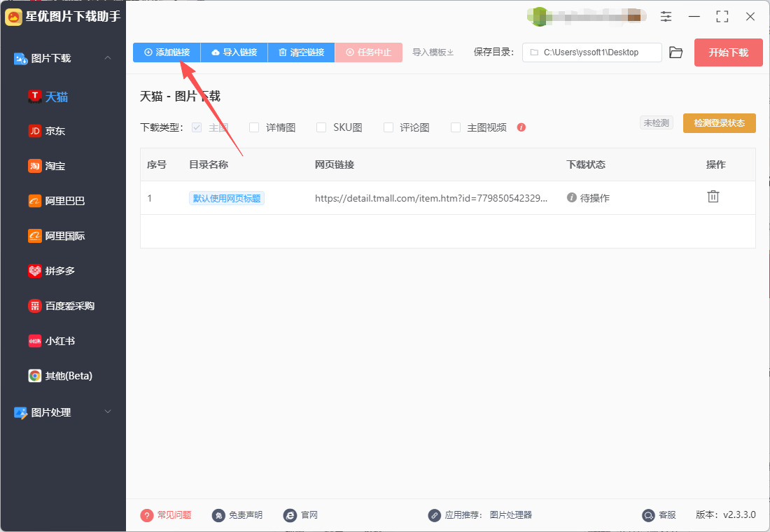Click the red info icon beside 主图视频
This screenshot has width=770, height=532.
click(x=521, y=127)
